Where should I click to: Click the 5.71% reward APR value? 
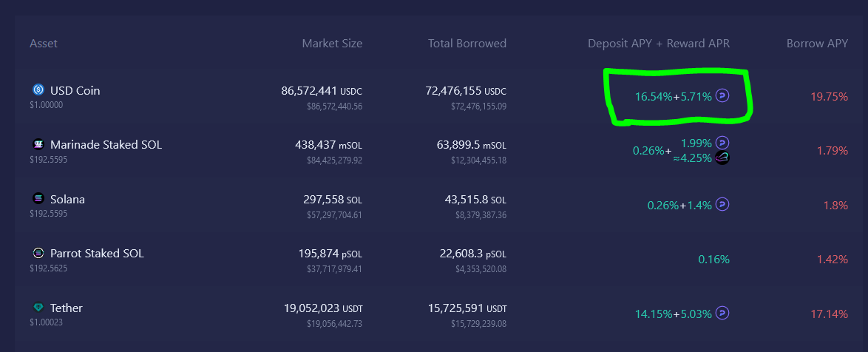pos(696,97)
